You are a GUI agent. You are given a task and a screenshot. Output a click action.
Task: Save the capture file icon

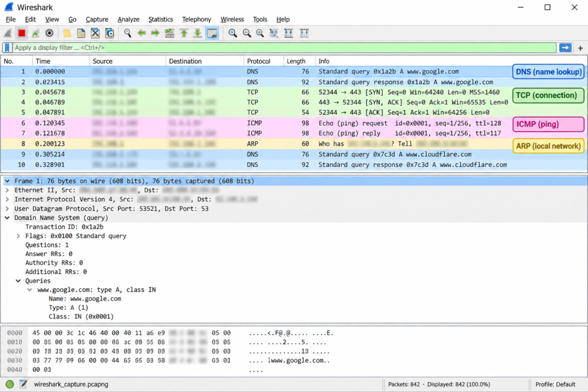pos(81,33)
